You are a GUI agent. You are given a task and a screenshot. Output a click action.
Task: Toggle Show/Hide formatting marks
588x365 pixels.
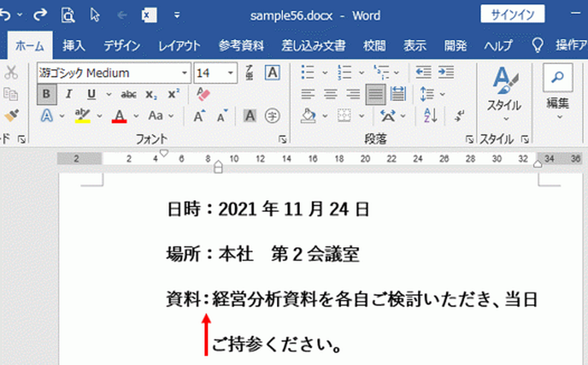tap(460, 116)
